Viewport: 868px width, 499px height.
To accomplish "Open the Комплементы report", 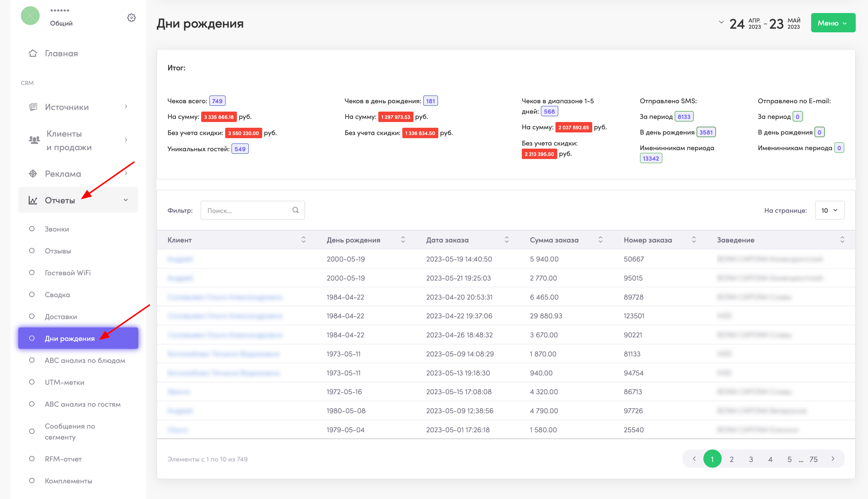I will point(69,481).
